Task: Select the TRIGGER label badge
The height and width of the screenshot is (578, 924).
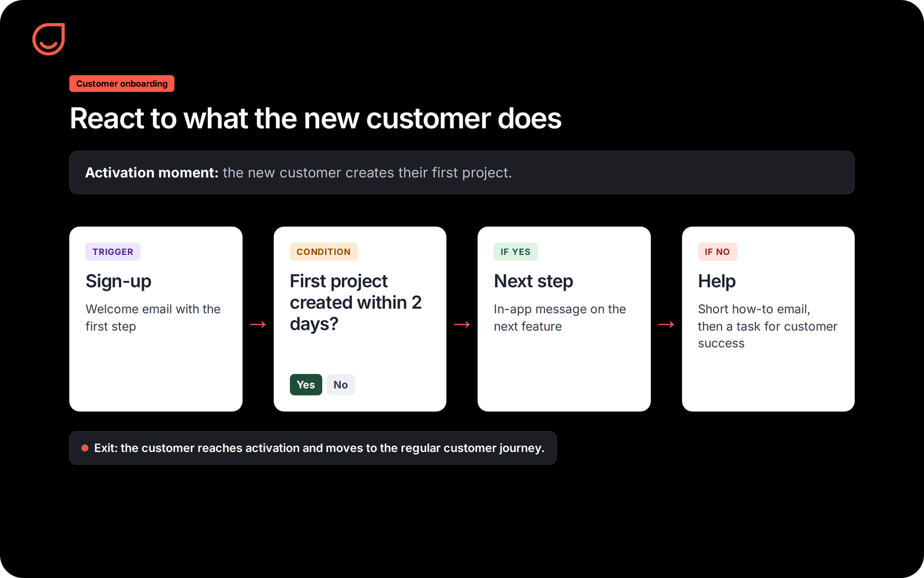Action: [113, 252]
